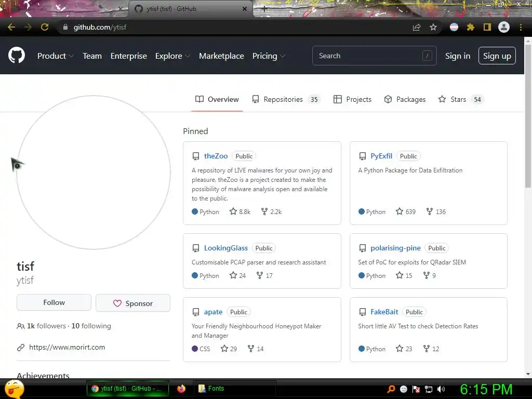Image resolution: width=532 pixels, height=399 pixels.
Task: View the 10 following list
Action: point(91,326)
